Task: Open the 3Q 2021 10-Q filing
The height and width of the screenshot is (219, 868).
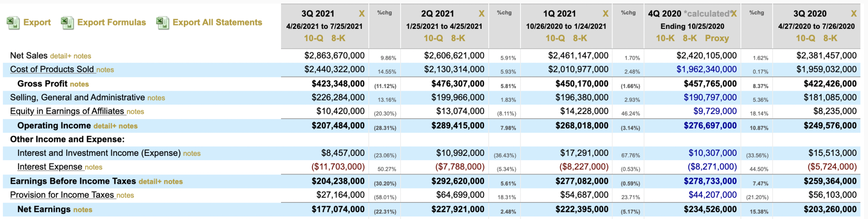Action: click(313, 38)
